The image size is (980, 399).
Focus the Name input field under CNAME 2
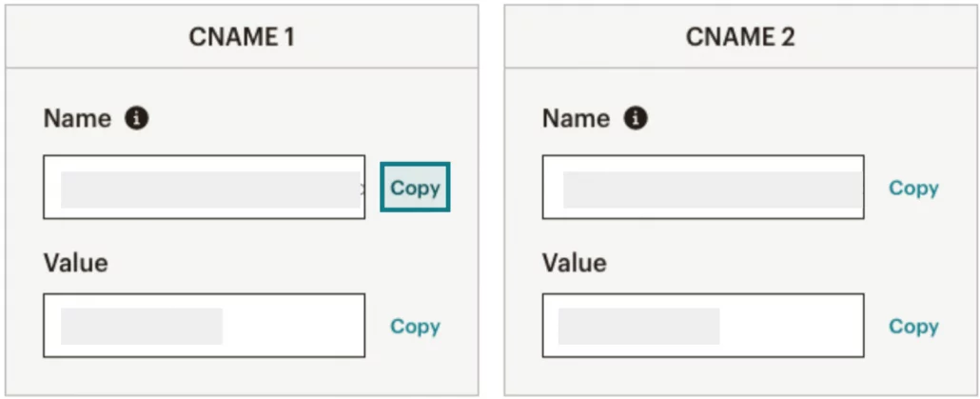coord(703,187)
